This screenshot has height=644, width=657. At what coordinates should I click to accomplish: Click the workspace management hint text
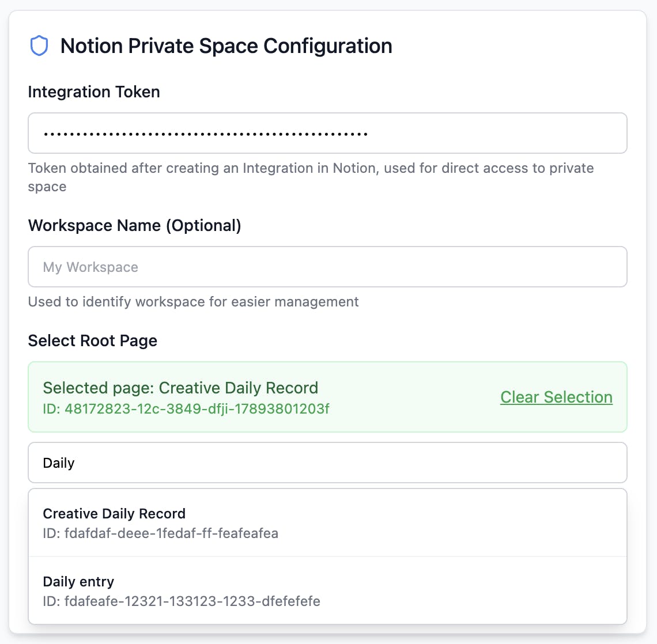(193, 302)
